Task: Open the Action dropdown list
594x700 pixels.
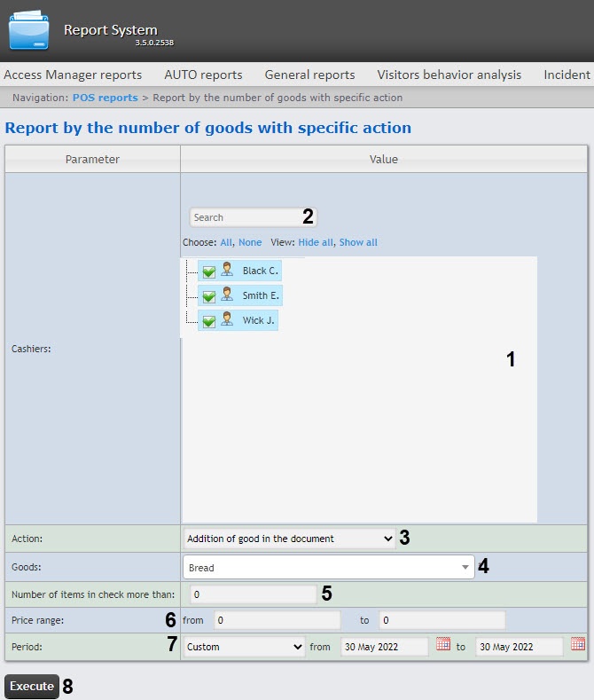Action: pos(289,539)
